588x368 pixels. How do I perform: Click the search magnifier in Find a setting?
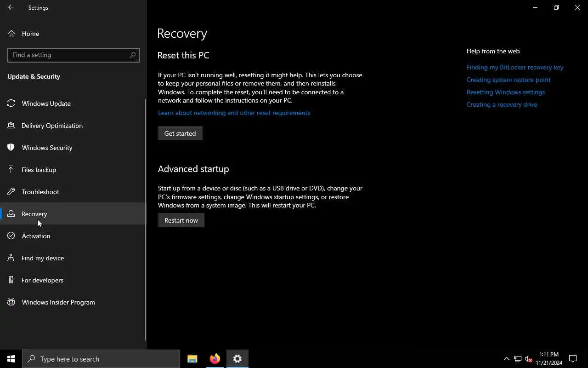133,55
